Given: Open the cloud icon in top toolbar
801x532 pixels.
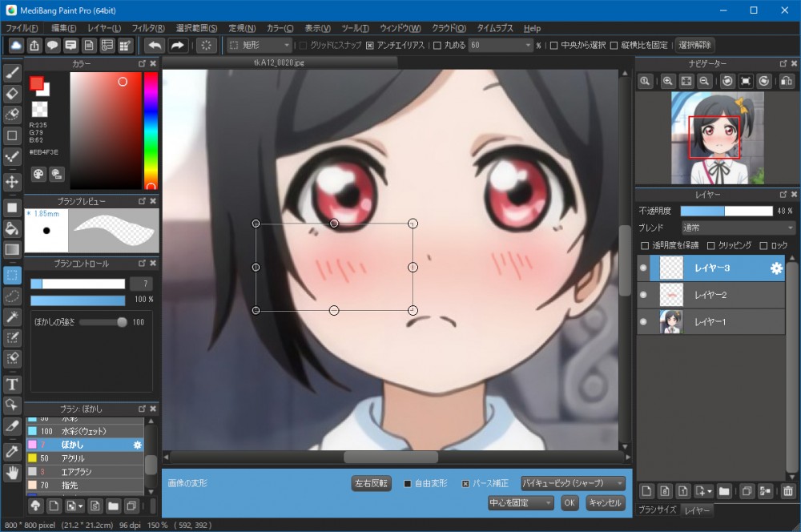Looking at the screenshot, I should click(16, 46).
